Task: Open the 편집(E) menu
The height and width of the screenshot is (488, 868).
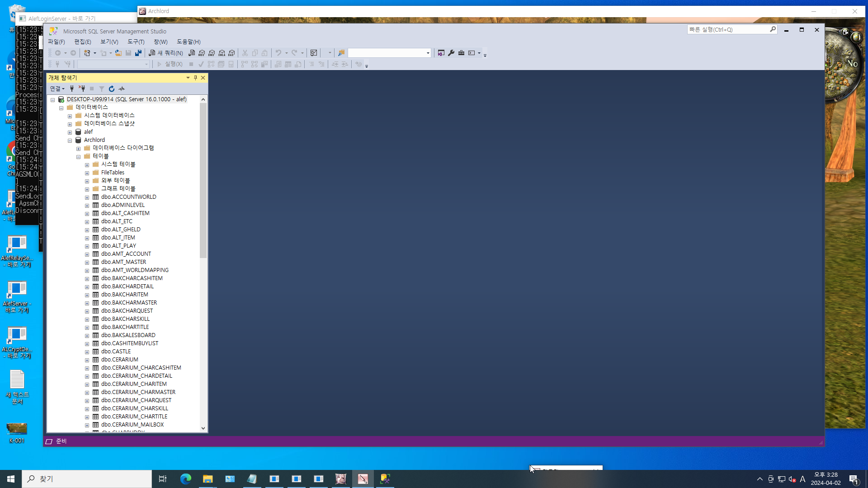Action: point(83,42)
